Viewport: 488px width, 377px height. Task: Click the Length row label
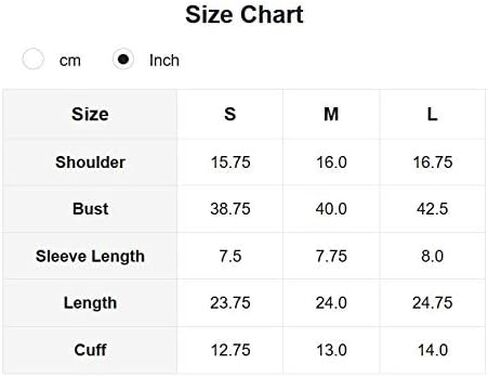coord(90,303)
